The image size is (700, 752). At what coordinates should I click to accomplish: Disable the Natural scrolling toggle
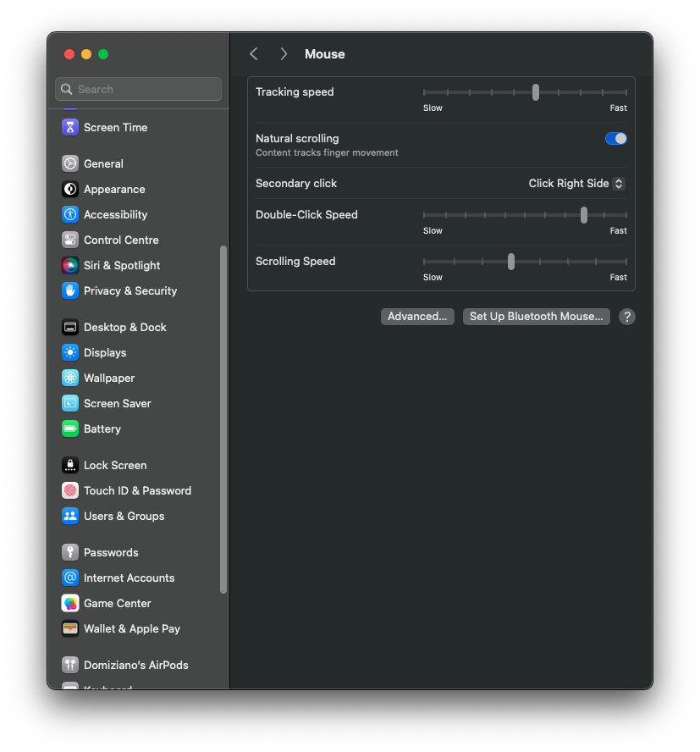(615, 139)
